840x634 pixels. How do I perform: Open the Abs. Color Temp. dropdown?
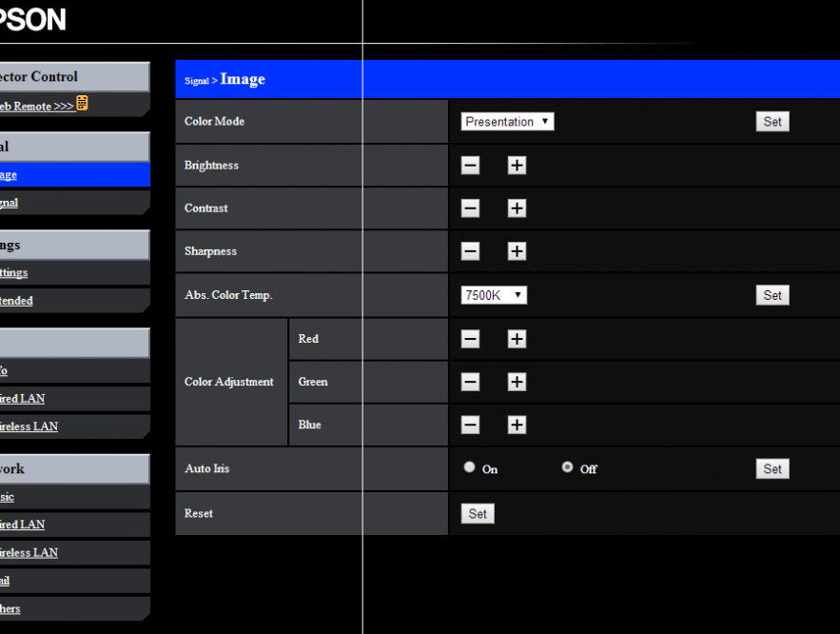[x=494, y=294]
